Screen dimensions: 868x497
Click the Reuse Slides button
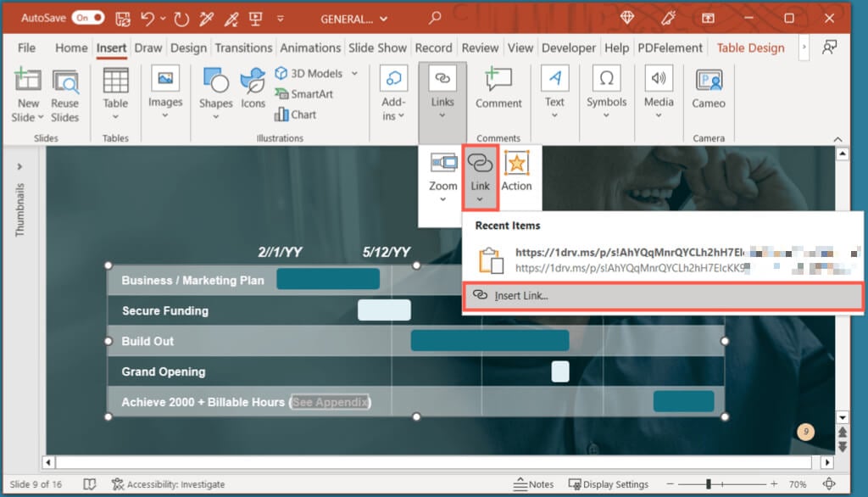click(64, 95)
